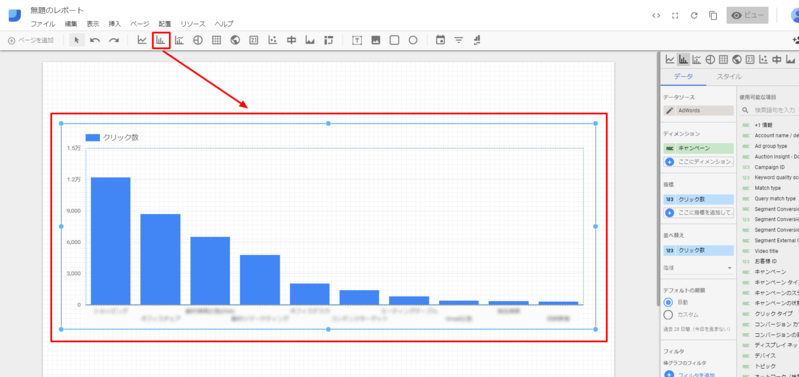Switch panel chart type to pie chart
The image size is (799, 377).
coord(710,60)
